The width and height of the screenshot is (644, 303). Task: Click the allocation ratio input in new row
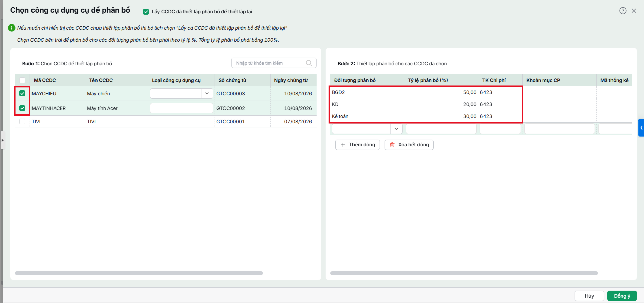coord(441,129)
